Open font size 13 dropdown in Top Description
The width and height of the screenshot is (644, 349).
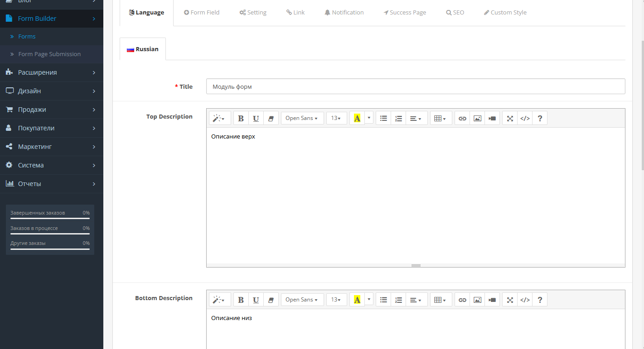[x=336, y=118]
